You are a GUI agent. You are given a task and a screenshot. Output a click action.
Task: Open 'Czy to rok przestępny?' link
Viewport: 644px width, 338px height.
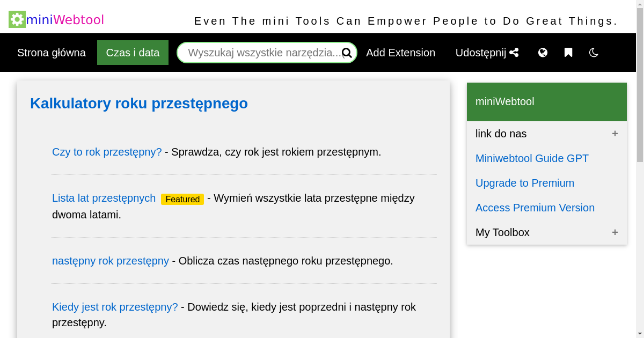pos(107,152)
